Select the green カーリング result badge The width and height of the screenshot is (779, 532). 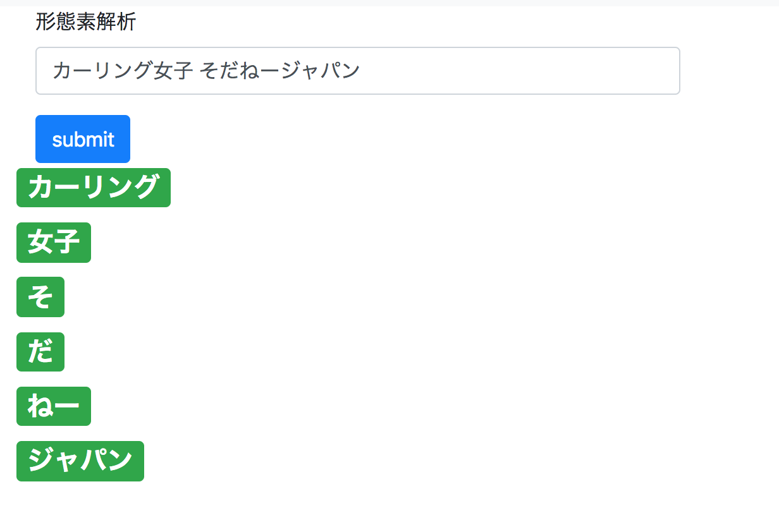(94, 188)
